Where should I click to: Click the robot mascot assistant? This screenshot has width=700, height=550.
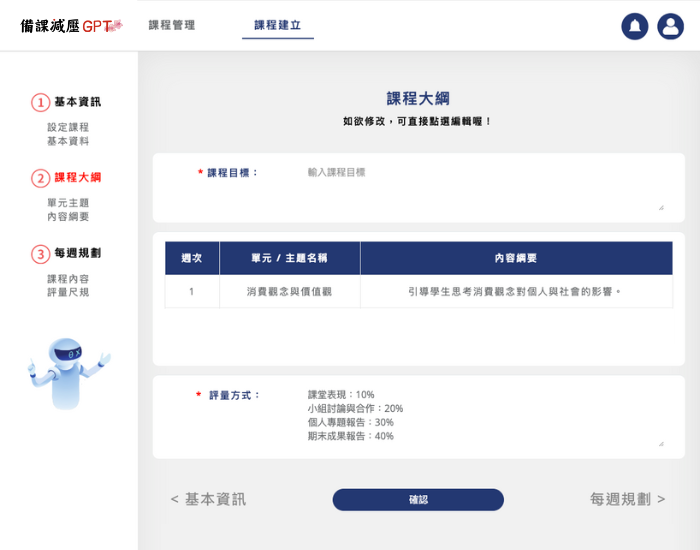click(x=68, y=372)
